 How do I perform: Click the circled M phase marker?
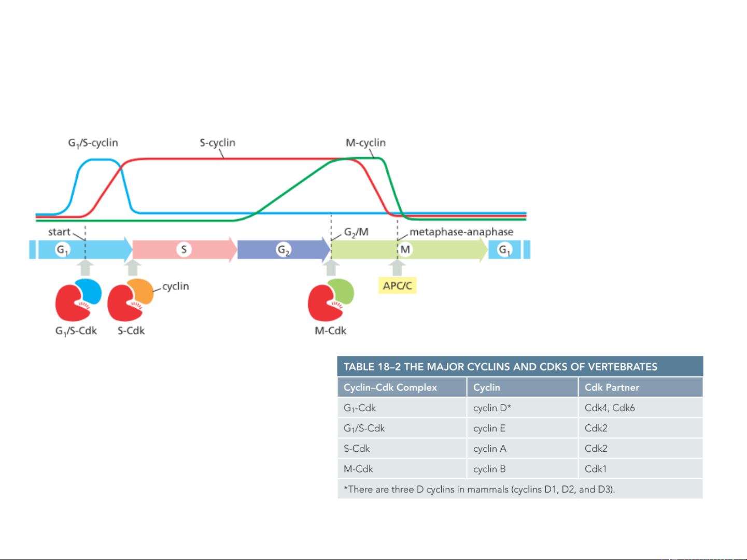405,250
